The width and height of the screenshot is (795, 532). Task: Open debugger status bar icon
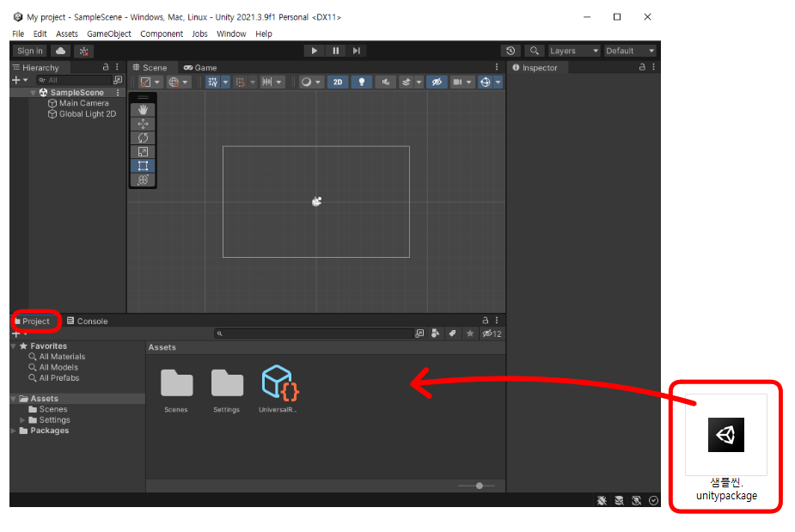[602, 500]
